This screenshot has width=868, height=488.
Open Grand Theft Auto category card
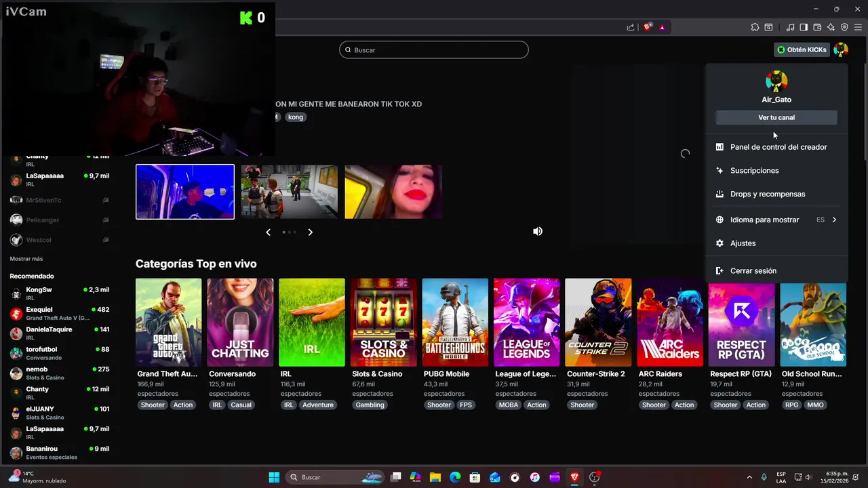pos(168,323)
